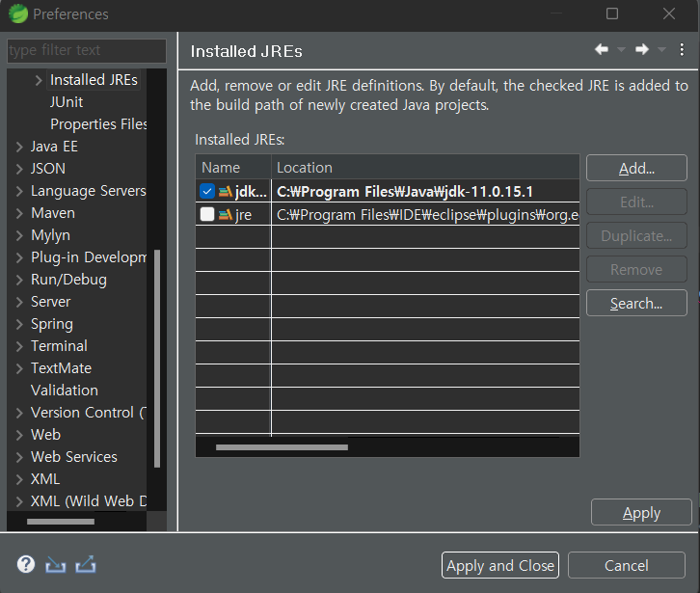Expand the Web Services node

tap(19, 457)
